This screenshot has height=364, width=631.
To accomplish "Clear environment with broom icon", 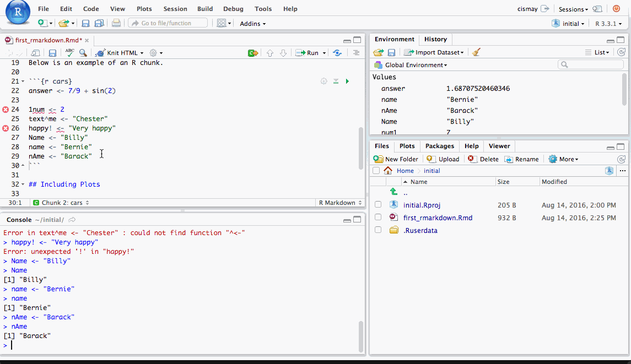I will point(476,52).
